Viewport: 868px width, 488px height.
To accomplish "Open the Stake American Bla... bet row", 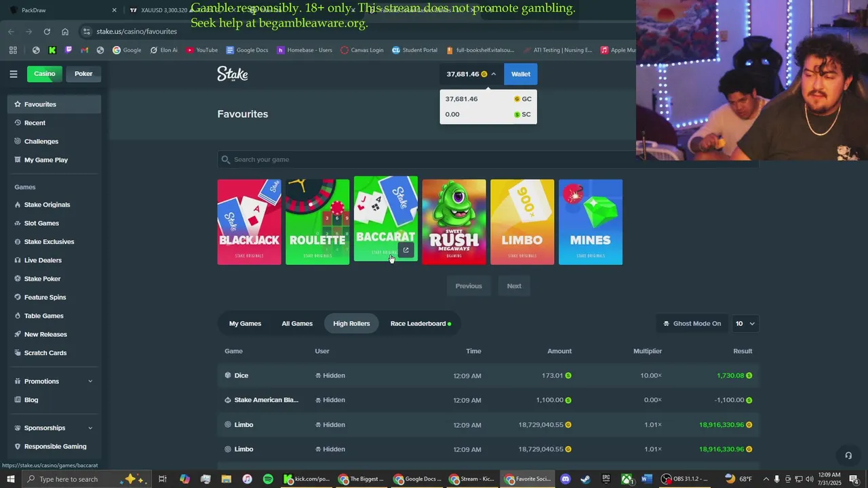I will click(488, 400).
